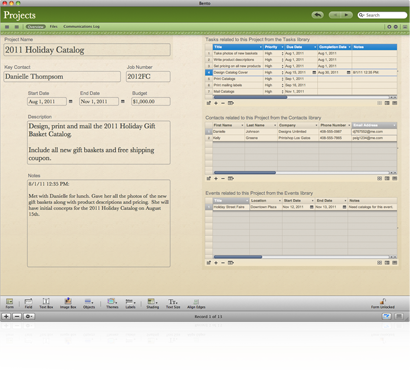Screen dimensions: 410x370
Task: Click the Tasks table horizontal scrollbar
Action: (x=250, y=97)
